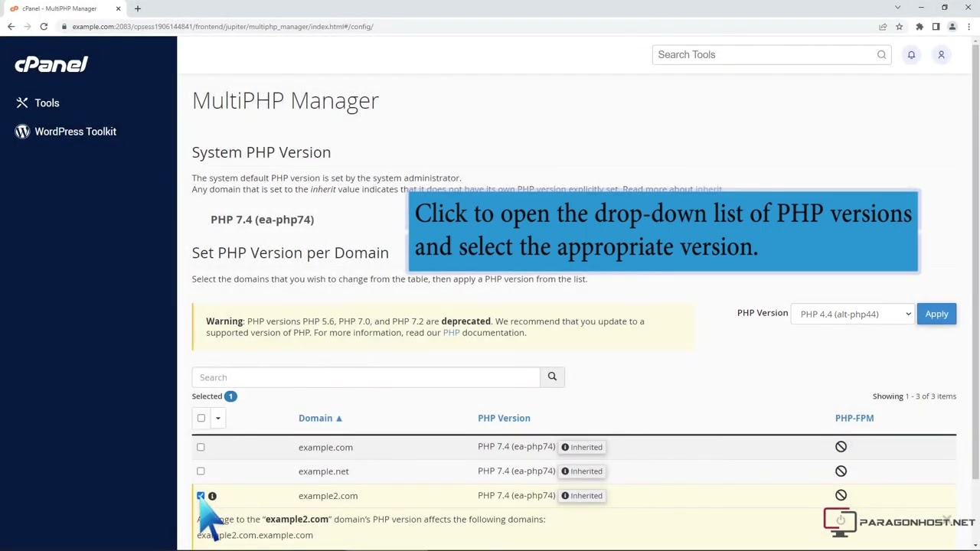Click PHP-FPM disabled icon for example.com
The width and height of the screenshot is (980, 551).
(x=841, y=447)
